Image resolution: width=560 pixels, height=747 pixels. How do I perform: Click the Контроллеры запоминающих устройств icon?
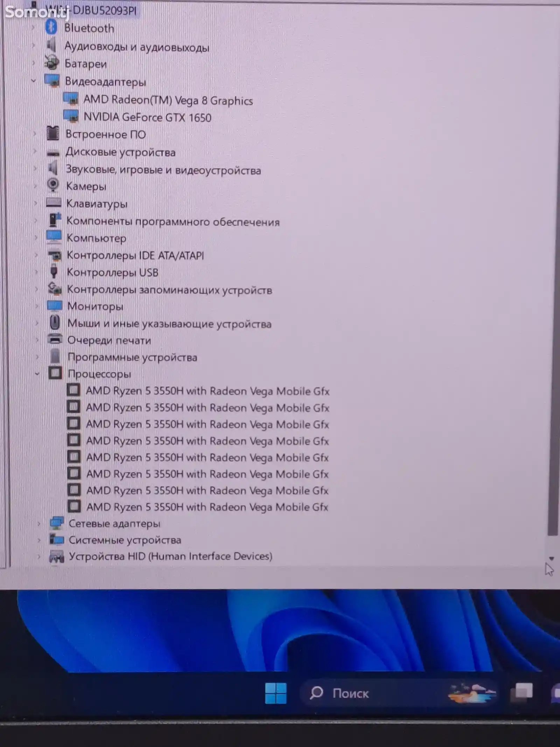pyautogui.click(x=55, y=288)
